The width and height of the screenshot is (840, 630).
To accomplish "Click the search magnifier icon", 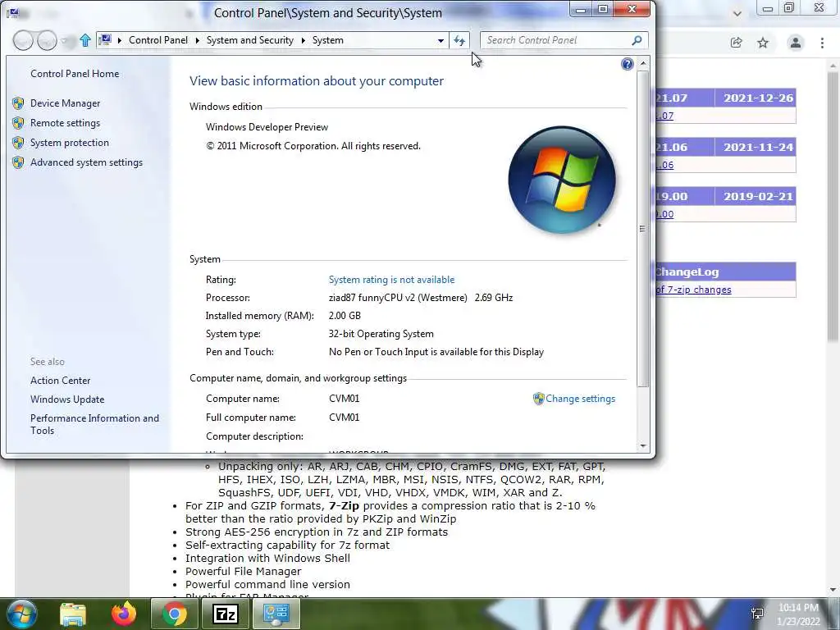I will pyautogui.click(x=637, y=40).
